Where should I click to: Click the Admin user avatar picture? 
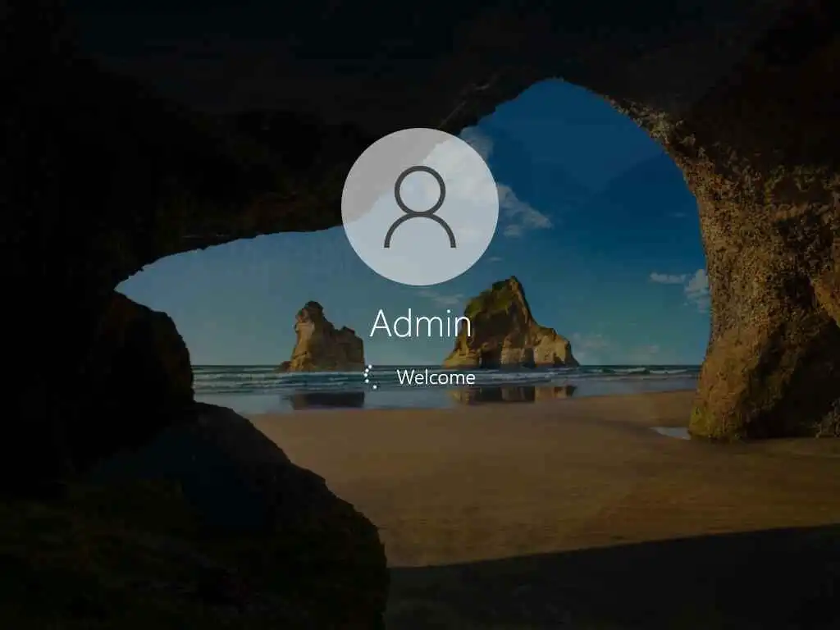pos(420,207)
